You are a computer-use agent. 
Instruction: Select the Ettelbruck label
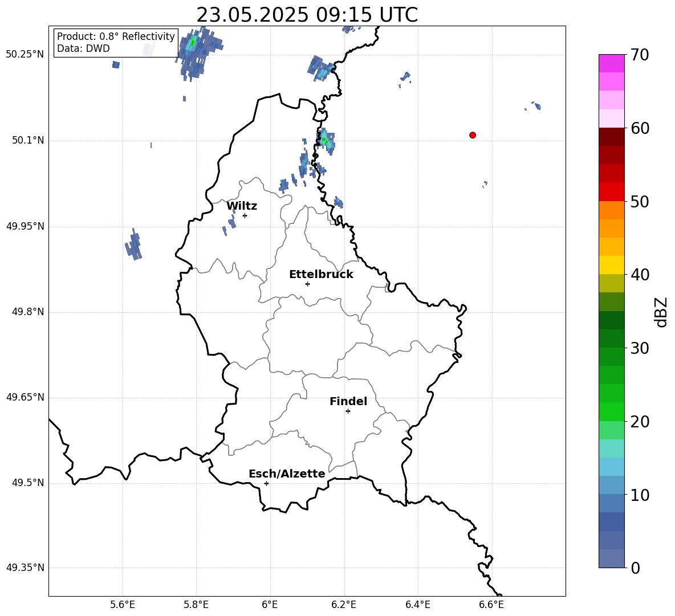pyautogui.click(x=321, y=275)
